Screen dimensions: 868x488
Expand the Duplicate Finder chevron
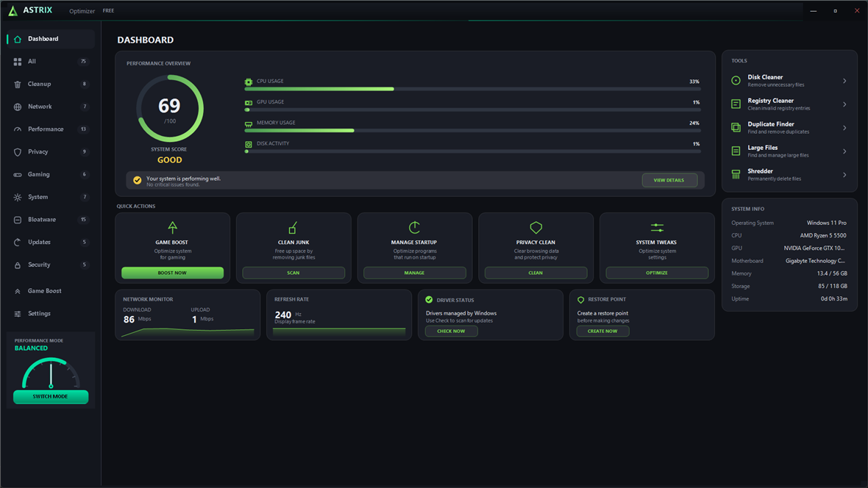pyautogui.click(x=844, y=128)
